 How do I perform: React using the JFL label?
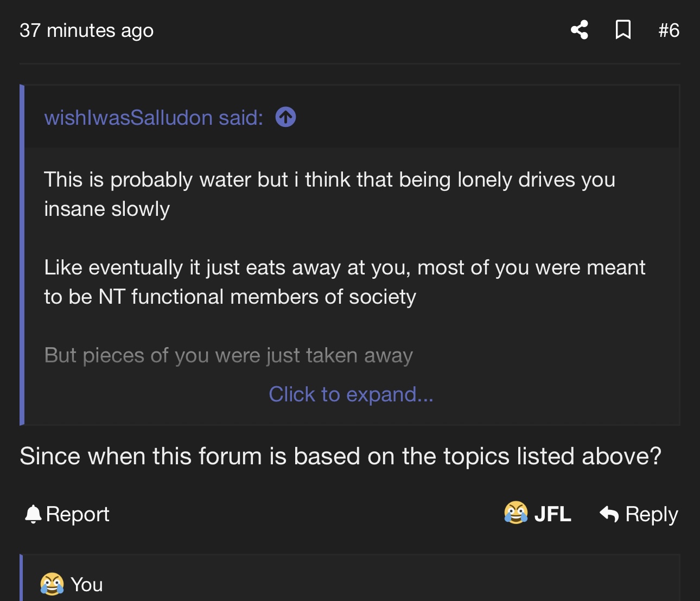click(x=552, y=514)
